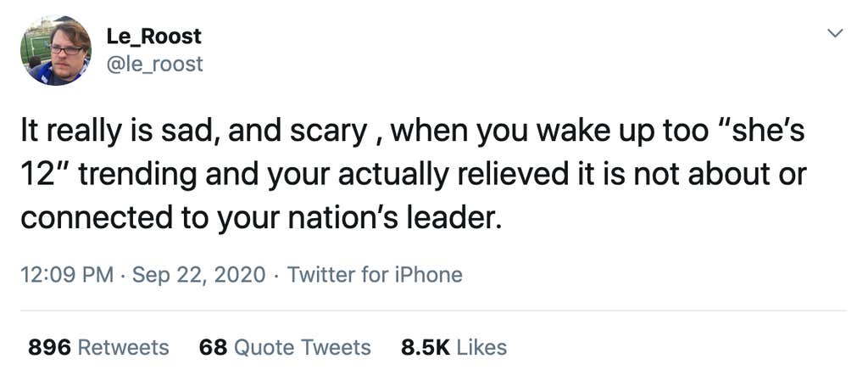The width and height of the screenshot is (868, 381).
Task: Click the @le_roost handle
Action: 154,64
